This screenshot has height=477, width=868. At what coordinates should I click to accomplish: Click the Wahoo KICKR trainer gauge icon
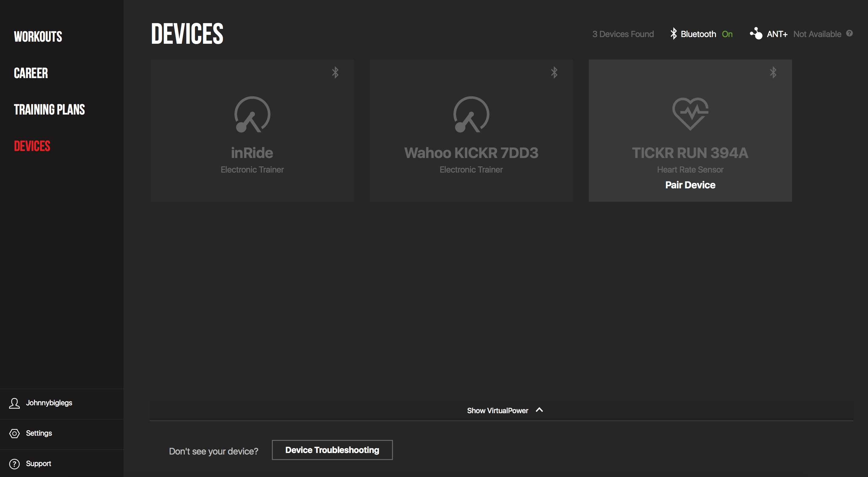click(471, 115)
